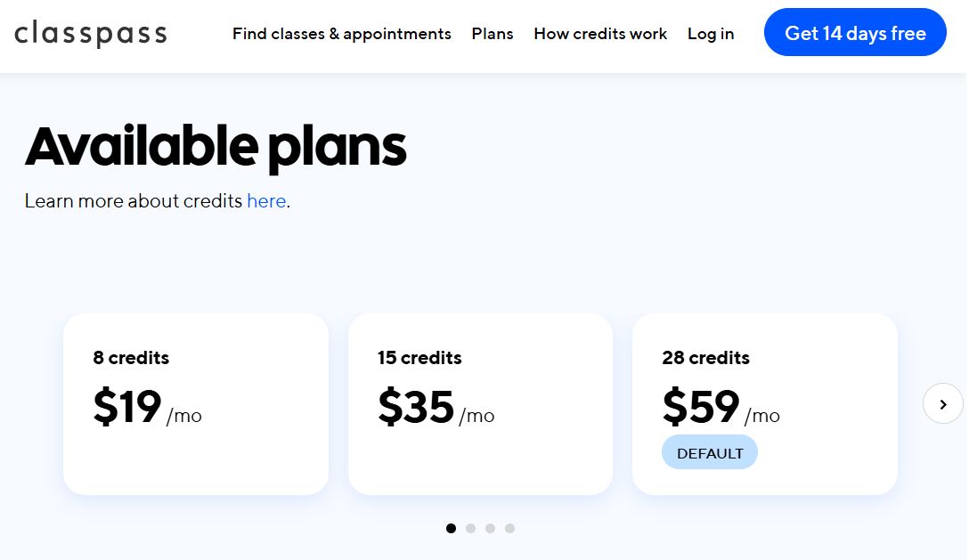The image size is (969, 560).
Task: Click the Available plans heading
Action: click(216, 145)
